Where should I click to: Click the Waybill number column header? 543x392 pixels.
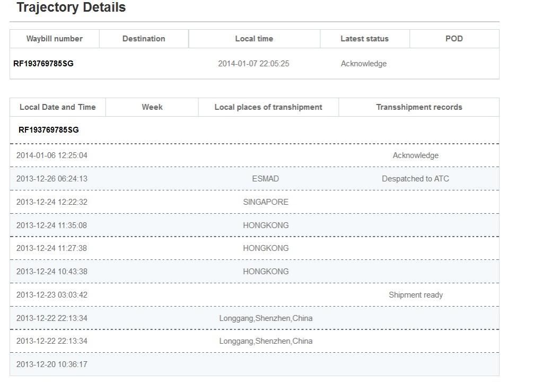pyautogui.click(x=55, y=39)
